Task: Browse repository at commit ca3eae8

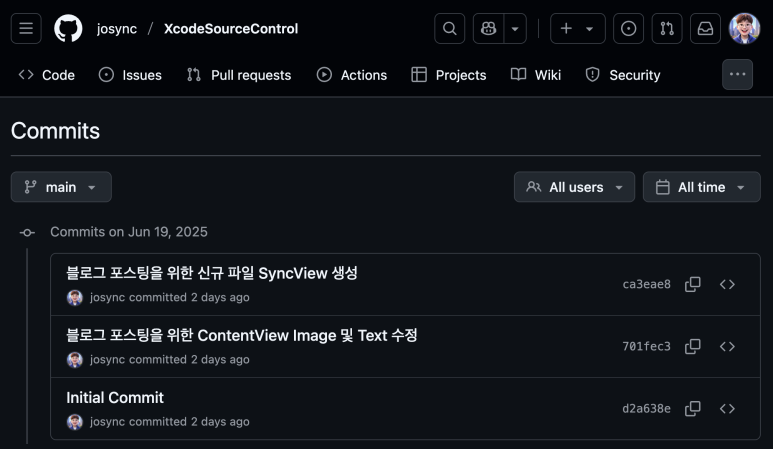Action: [x=727, y=284]
